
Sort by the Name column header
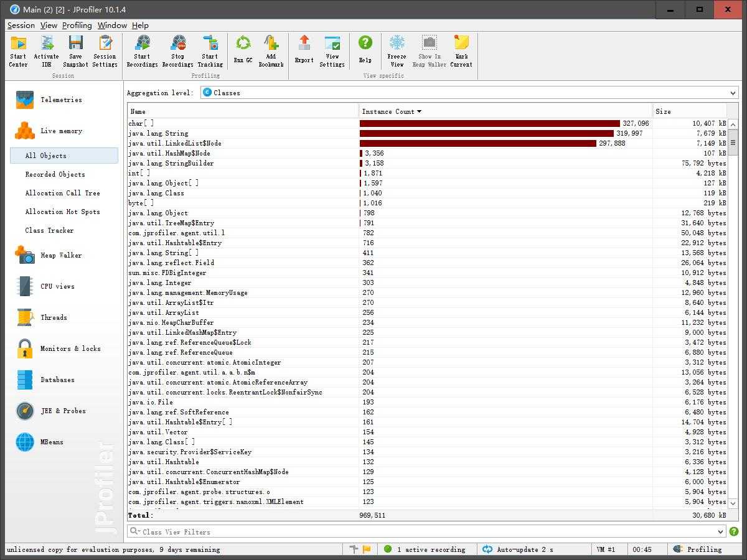click(243, 111)
